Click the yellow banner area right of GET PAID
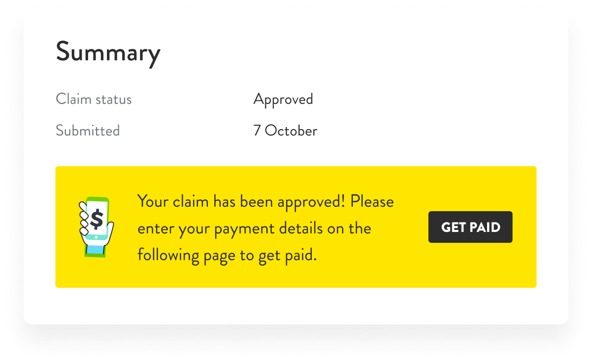The width and height of the screenshot is (592, 364). pos(524,227)
